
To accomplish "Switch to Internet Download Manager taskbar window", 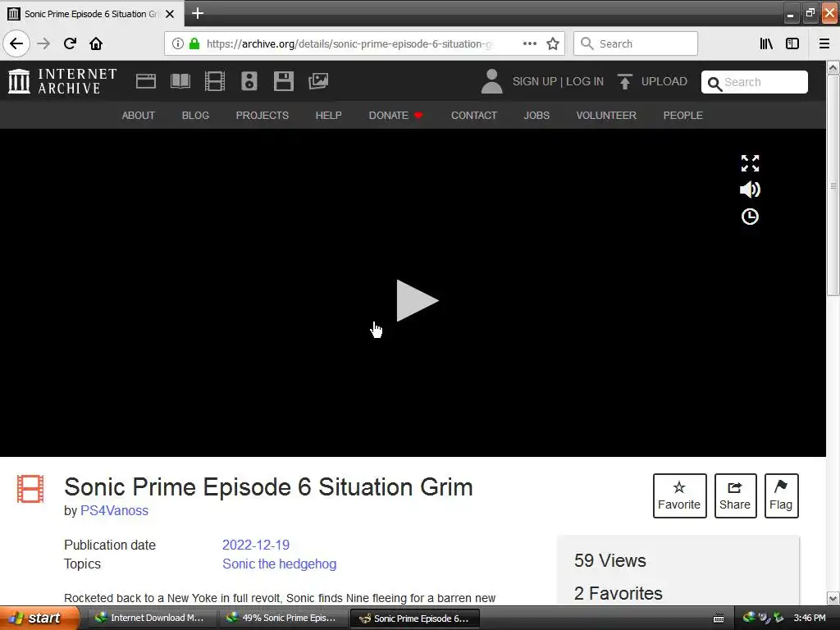I will [x=152, y=618].
